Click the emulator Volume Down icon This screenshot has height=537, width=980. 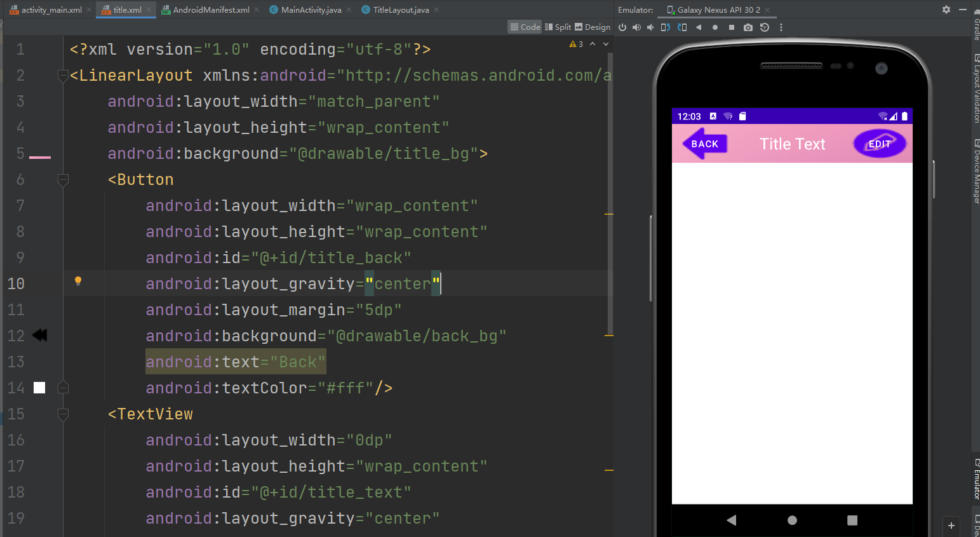point(650,27)
